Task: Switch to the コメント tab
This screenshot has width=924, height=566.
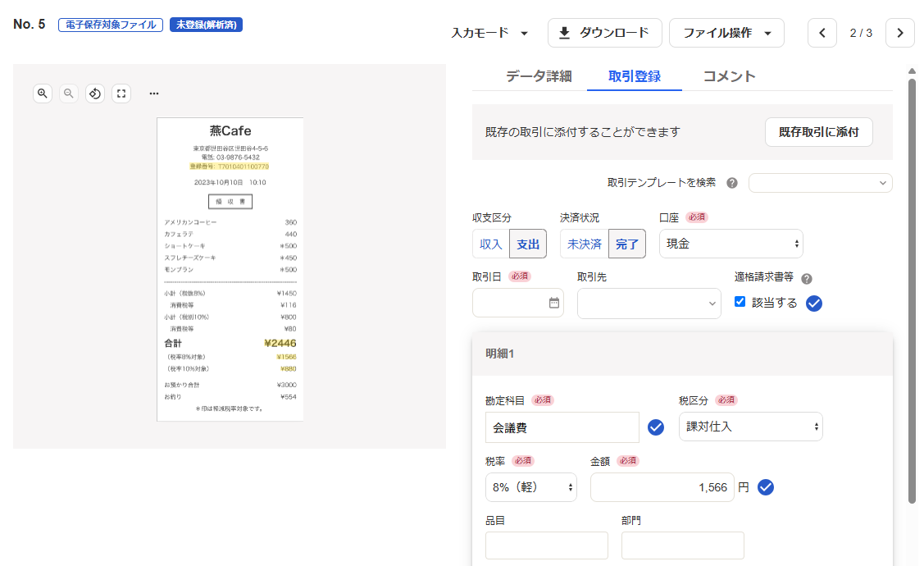Action: [729, 76]
